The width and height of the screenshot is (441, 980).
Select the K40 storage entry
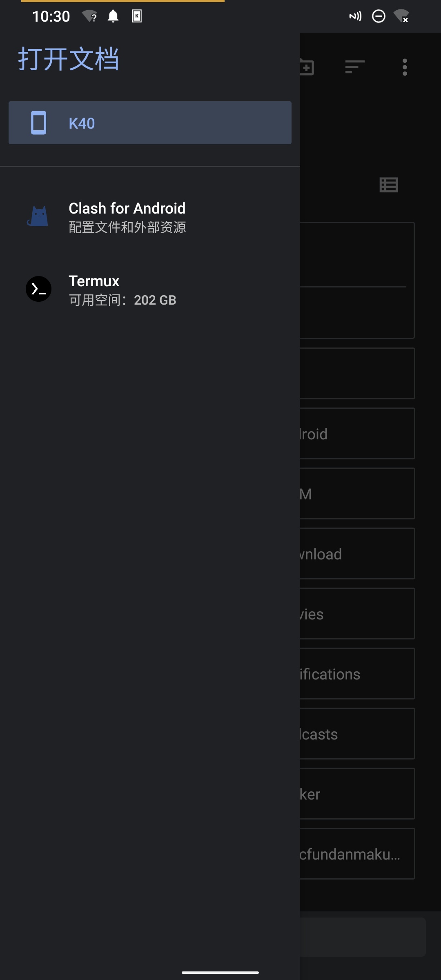pyautogui.click(x=150, y=123)
